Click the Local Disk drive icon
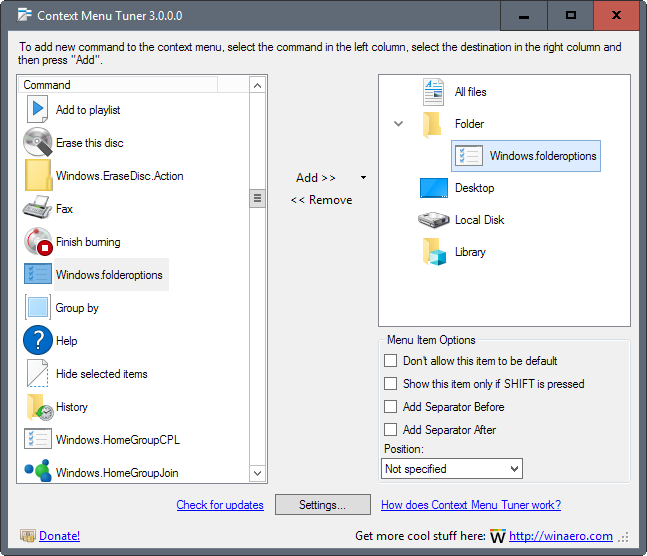 tap(434, 220)
